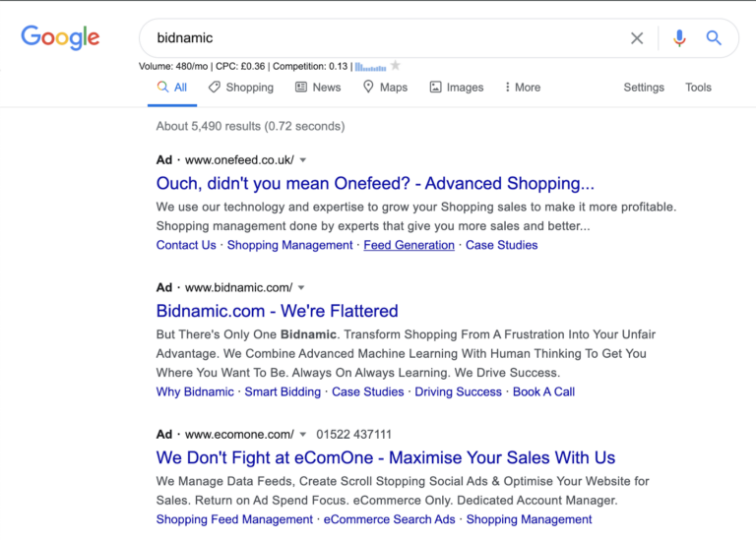Click the 'Volume: 480/mo' keyword stat
The height and width of the screenshot is (540, 756).
tap(173, 67)
